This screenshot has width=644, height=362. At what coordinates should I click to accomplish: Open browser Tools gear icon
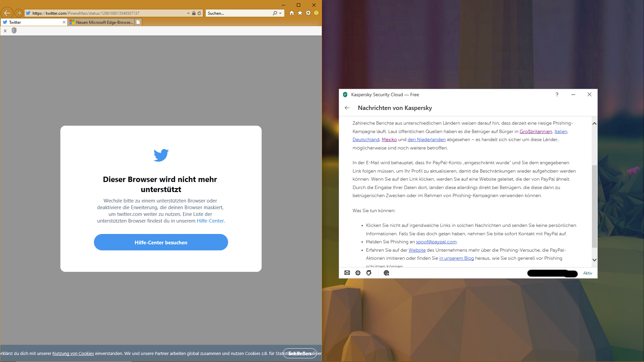point(308,13)
